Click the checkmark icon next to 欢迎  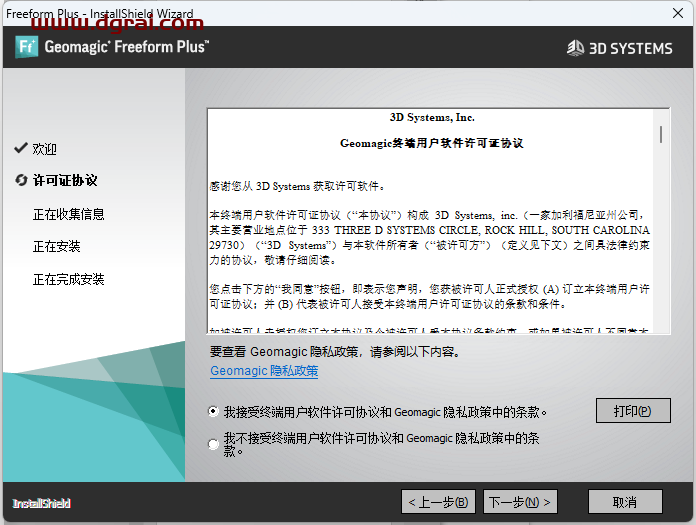[21, 148]
